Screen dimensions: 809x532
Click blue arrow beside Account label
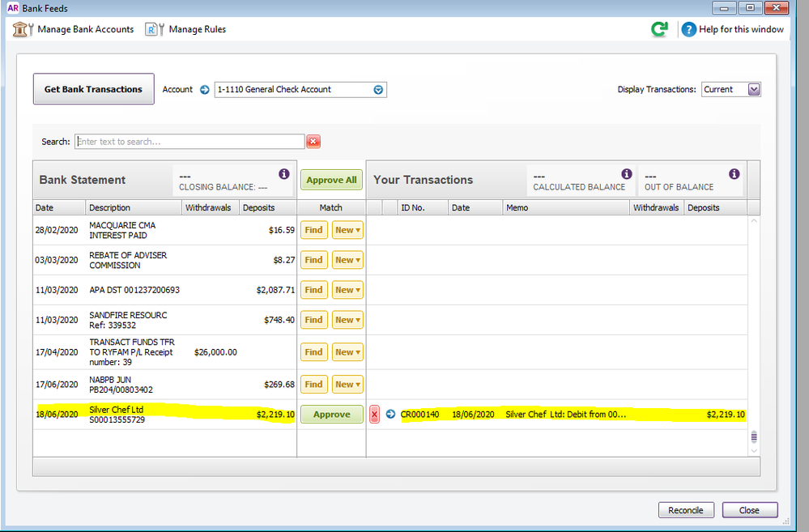point(205,90)
